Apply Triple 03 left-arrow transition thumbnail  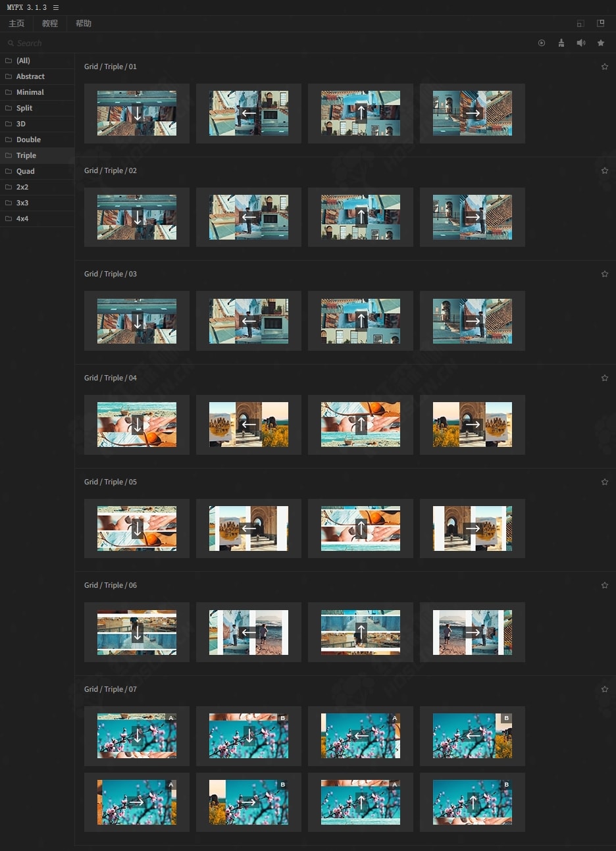[249, 321]
